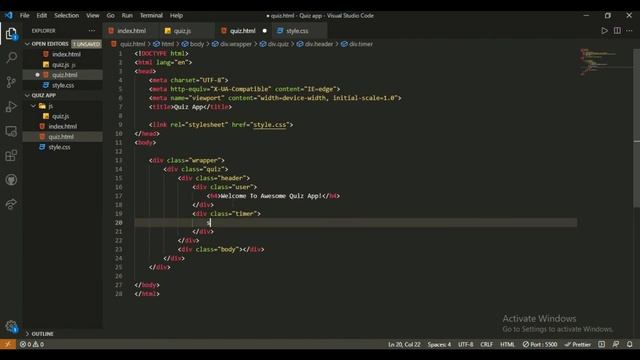Open index.html in QUIZ APP tree
This screenshot has height=360, width=640.
coord(62,126)
